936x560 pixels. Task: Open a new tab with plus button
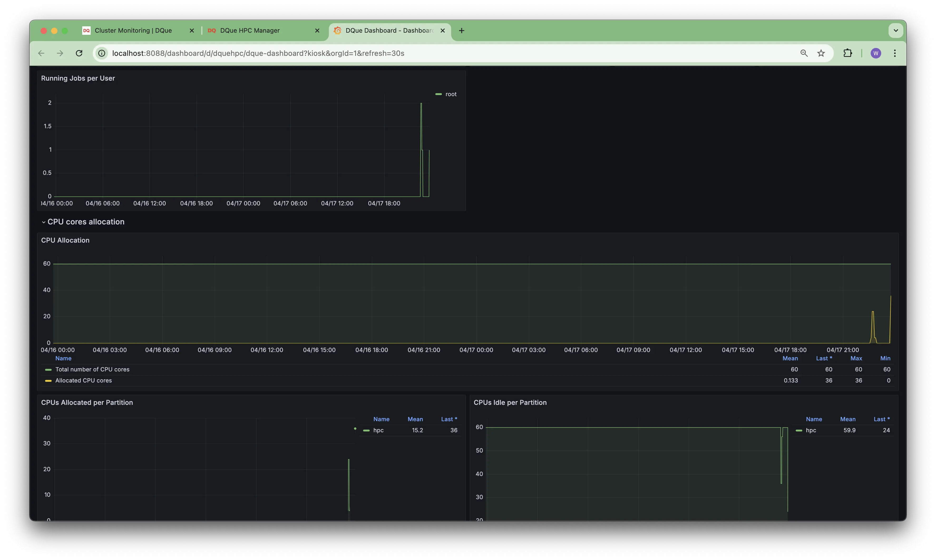(461, 31)
